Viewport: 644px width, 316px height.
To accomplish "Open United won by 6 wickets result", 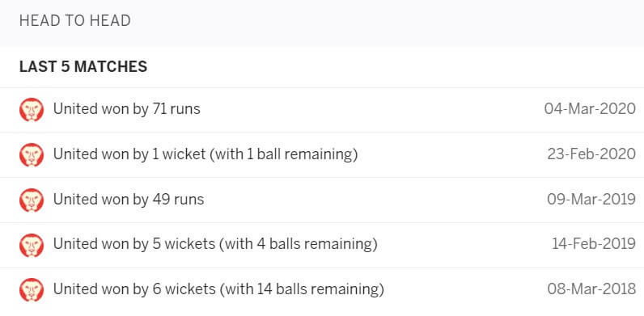I will click(218, 290).
